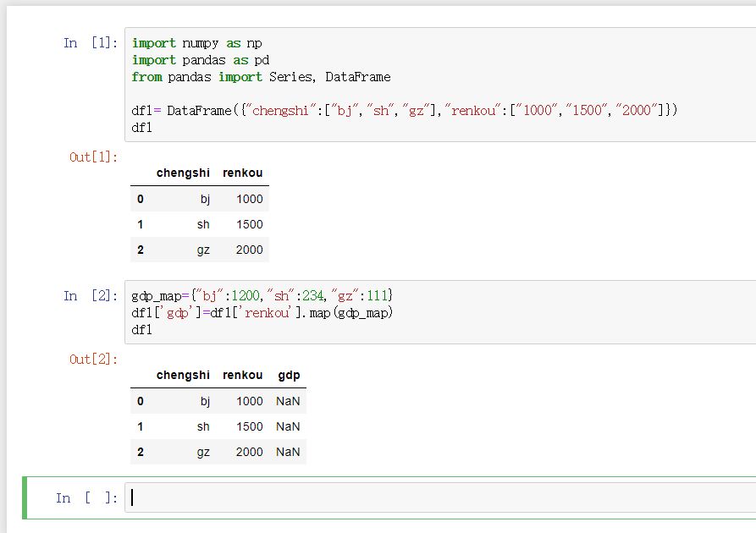Screen dimensions: 756x533
Task: Click the df1['gdp']=df1['renkou'].map(gdp_map) line
Action: point(262,313)
